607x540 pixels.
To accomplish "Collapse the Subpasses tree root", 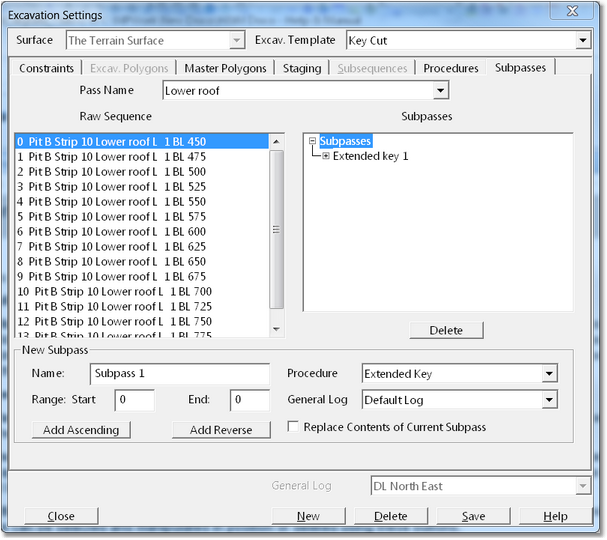I will [312, 141].
